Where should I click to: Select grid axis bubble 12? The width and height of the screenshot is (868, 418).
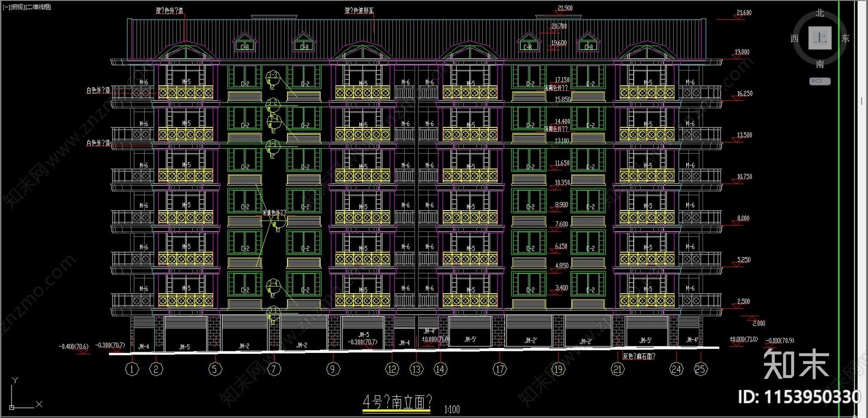coord(392,369)
